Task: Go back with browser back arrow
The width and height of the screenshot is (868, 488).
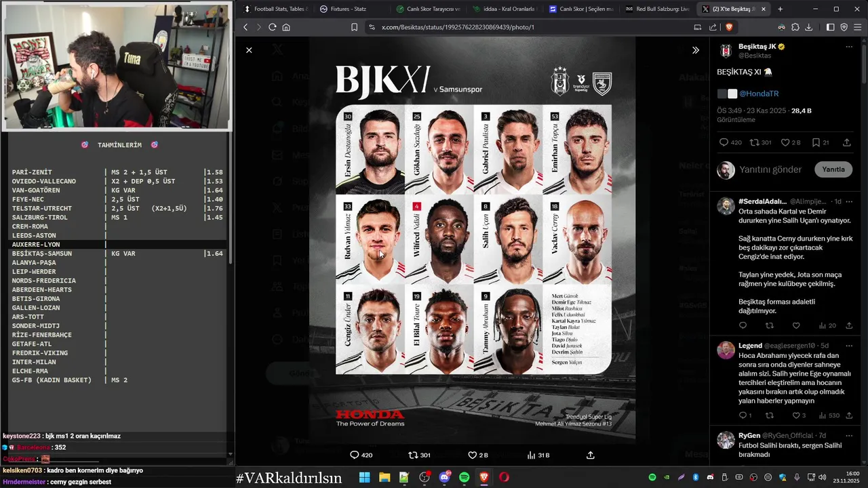Action: pyautogui.click(x=245, y=27)
